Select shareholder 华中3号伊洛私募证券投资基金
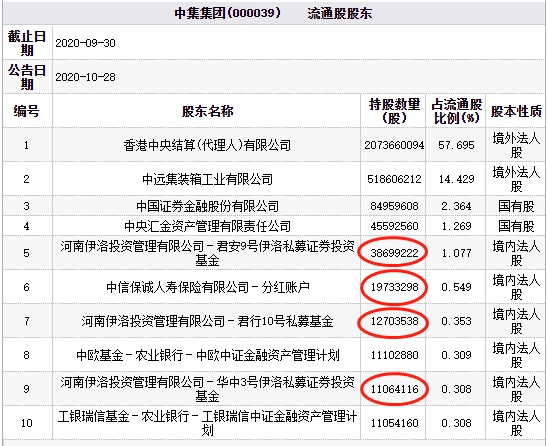This screenshot has height=446, width=548. click(x=207, y=389)
